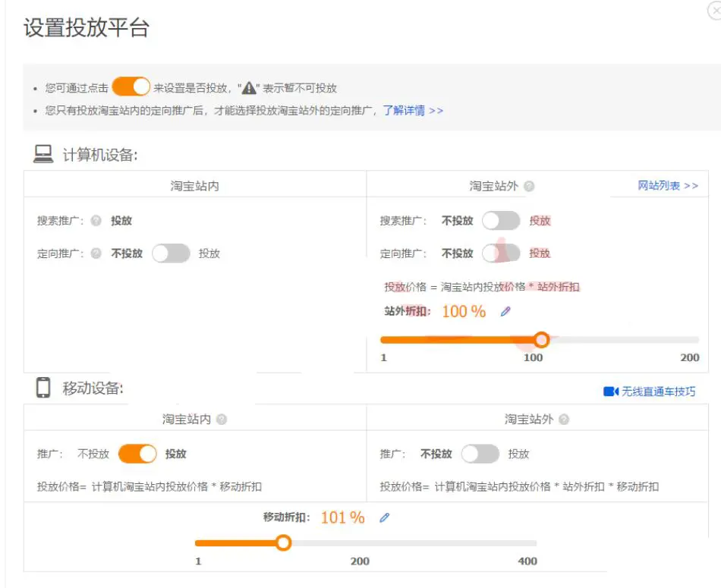Close the 设置投放平台 dialog
The width and height of the screenshot is (721, 588).
[714, 10]
